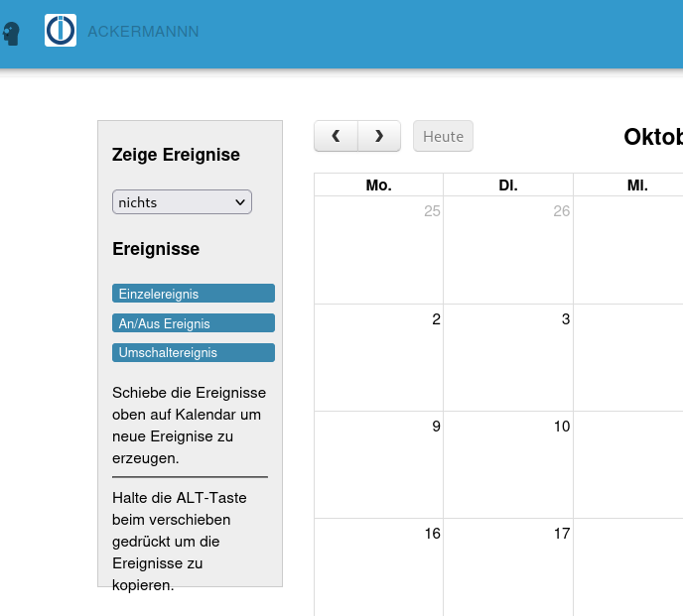
Task: Click the Heute button
Action: point(443,136)
